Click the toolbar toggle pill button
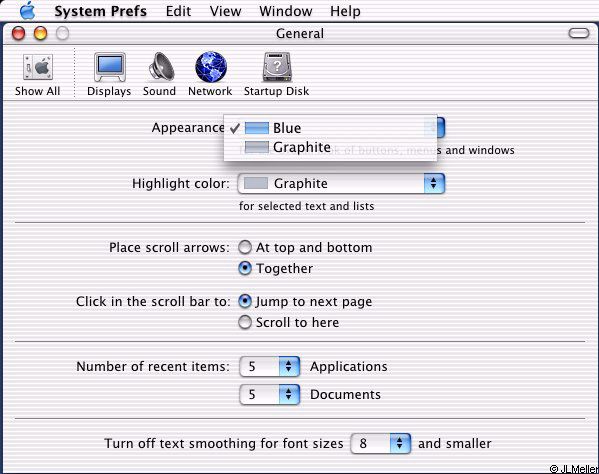 click(x=579, y=33)
